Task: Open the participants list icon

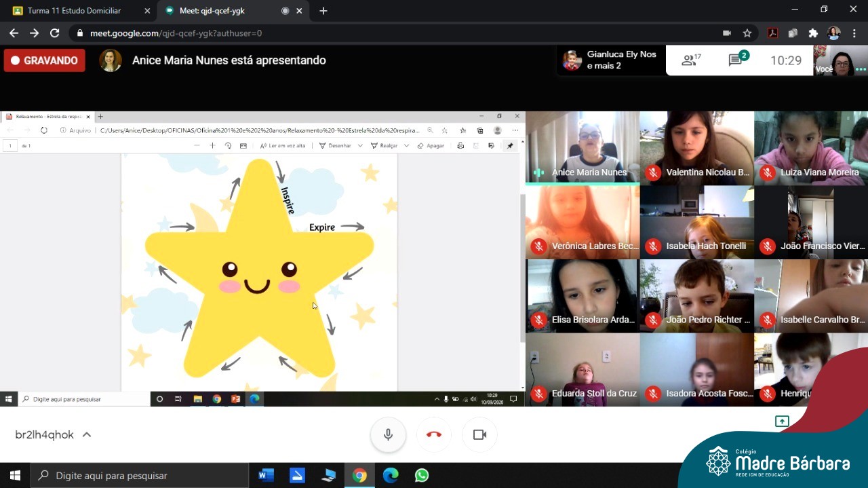Action: pyautogui.click(x=691, y=60)
